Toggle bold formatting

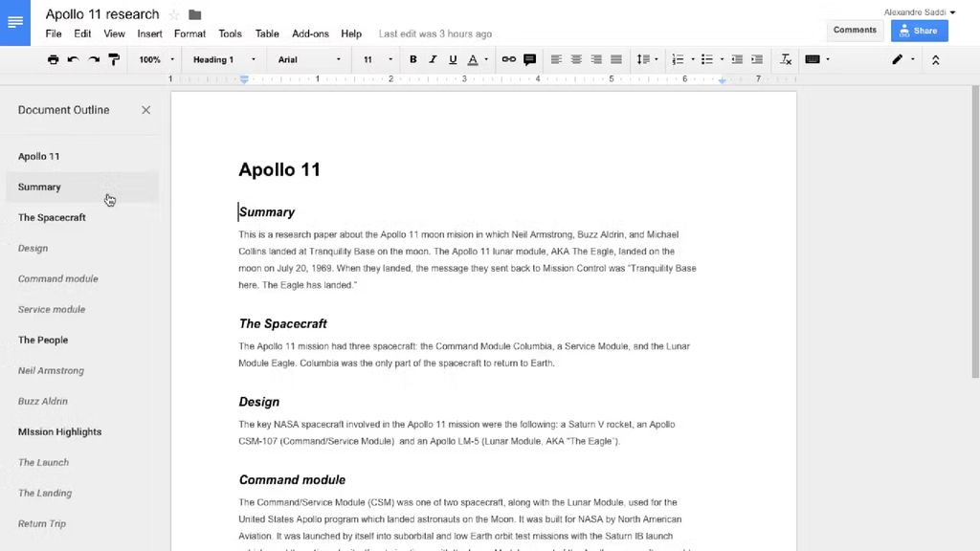(x=412, y=59)
